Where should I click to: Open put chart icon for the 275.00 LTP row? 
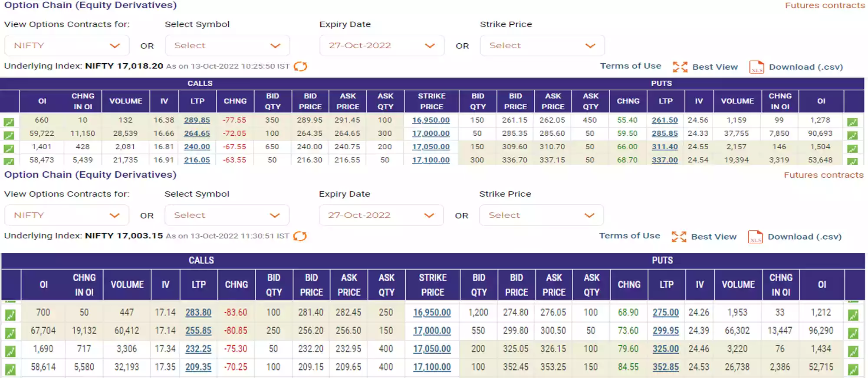pyautogui.click(x=853, y=315)
